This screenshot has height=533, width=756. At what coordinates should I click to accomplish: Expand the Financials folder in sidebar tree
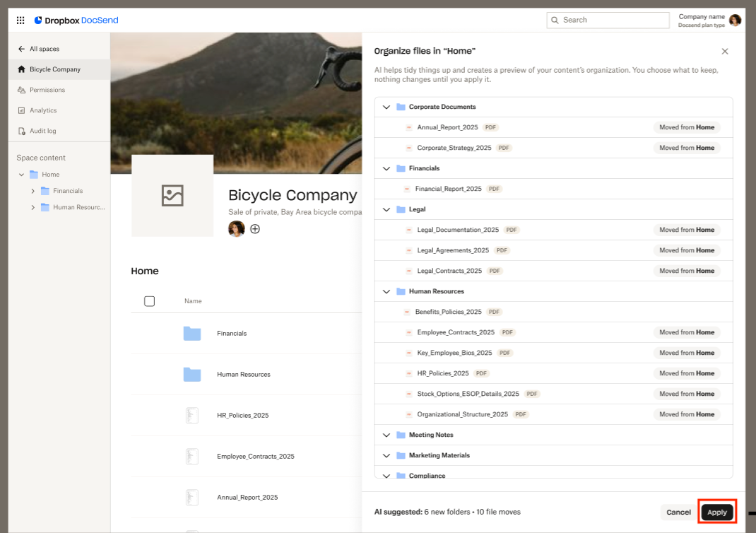(x=33, y=191)
